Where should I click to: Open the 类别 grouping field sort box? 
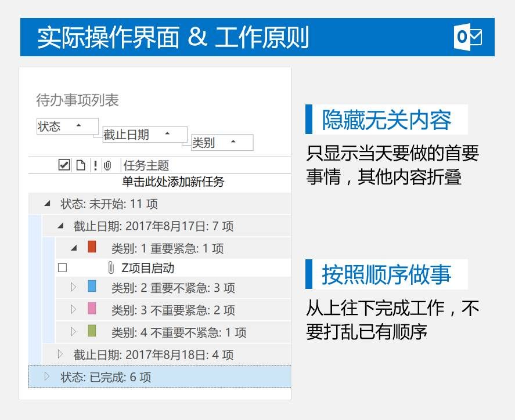(x=222, y=142)
